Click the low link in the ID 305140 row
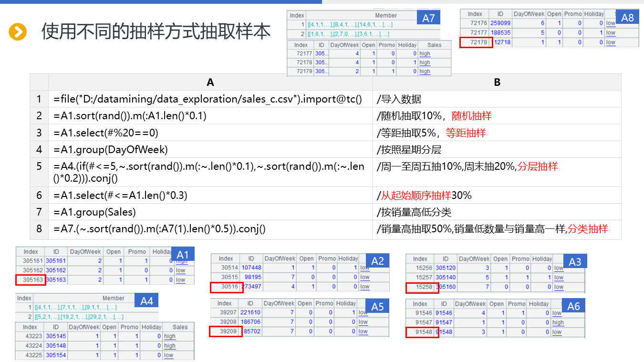The image size is (644, 362). click(x=559, y=278)
